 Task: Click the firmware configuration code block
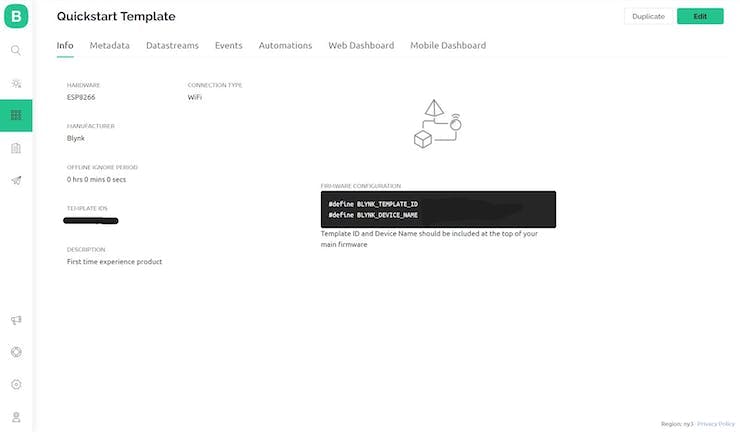click(438, 209)
